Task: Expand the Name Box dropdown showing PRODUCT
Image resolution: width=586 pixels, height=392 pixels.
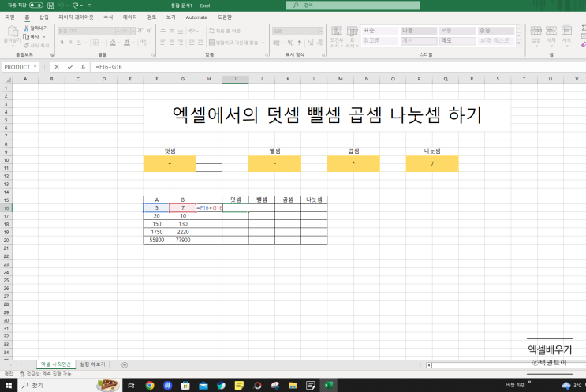Action: 35,67
